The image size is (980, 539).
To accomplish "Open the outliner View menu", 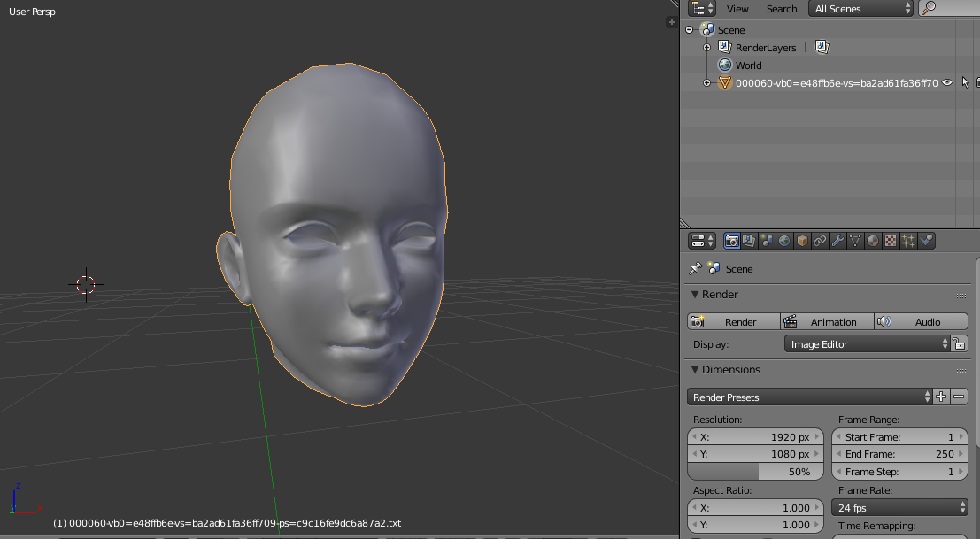I will click(x=737, y=9).
